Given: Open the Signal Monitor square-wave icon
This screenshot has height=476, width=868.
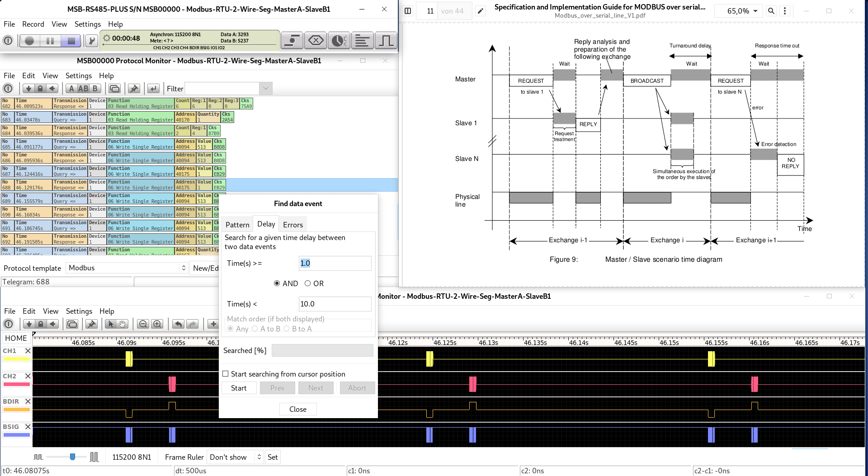Looking at the screenshot, I should tap(386, 41).
